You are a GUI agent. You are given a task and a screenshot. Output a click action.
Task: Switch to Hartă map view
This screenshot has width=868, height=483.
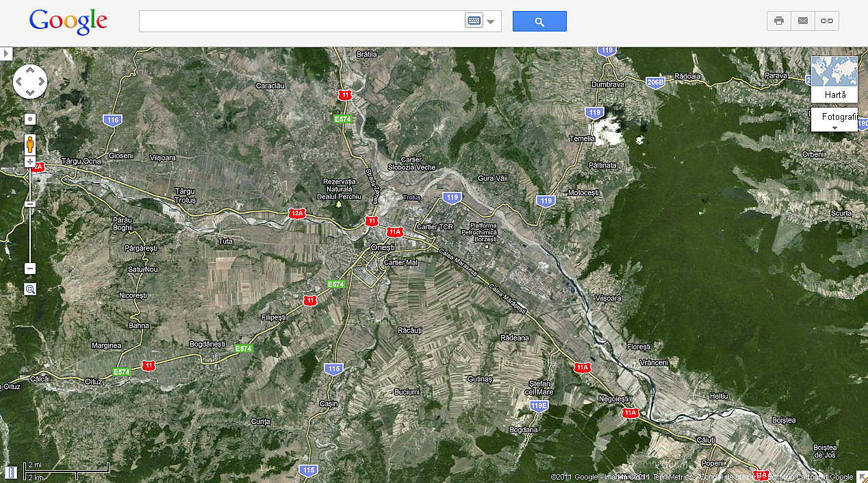[x=834, y=95]
